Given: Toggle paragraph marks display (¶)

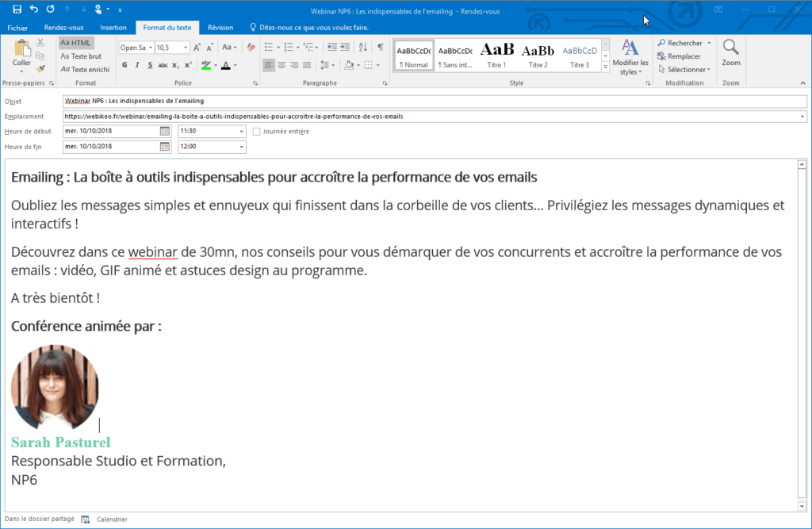Looking at the screenshot, I should tap(381, 48).
